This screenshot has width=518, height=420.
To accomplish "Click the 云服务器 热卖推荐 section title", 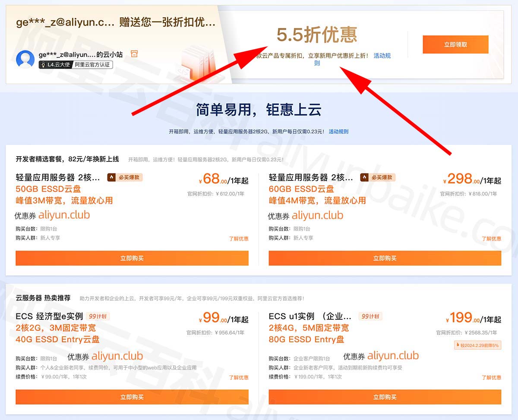I will coord(43,298).
